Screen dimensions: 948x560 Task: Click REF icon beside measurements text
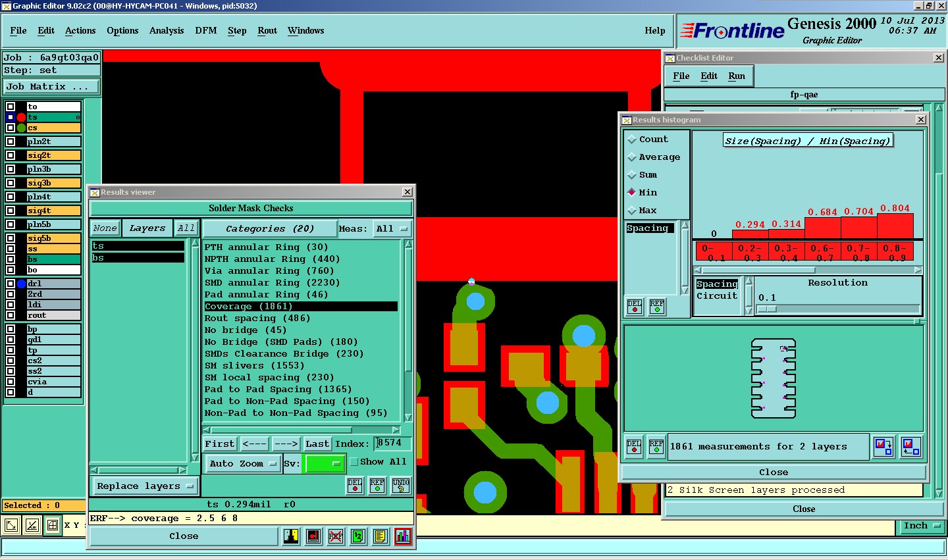pyautogui.click(x=656, y=446)
